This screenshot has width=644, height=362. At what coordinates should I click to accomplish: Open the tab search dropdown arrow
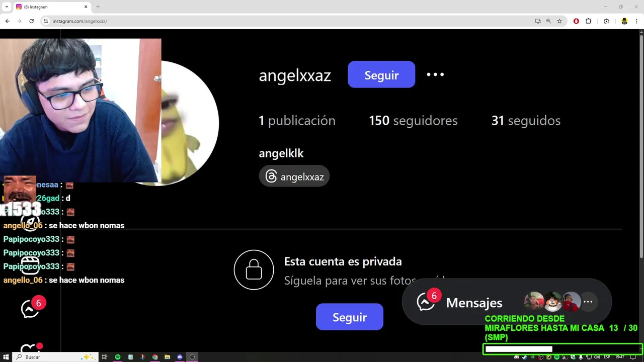point(7,7)
